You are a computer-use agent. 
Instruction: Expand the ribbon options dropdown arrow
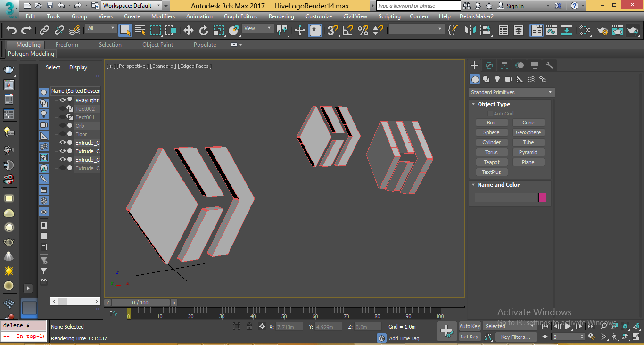click(240, 45)
